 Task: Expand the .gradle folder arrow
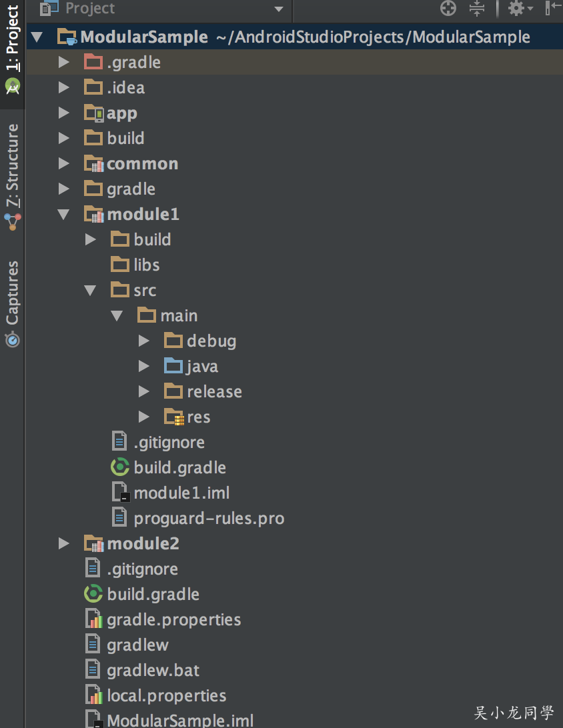click(x=64, y=62)
